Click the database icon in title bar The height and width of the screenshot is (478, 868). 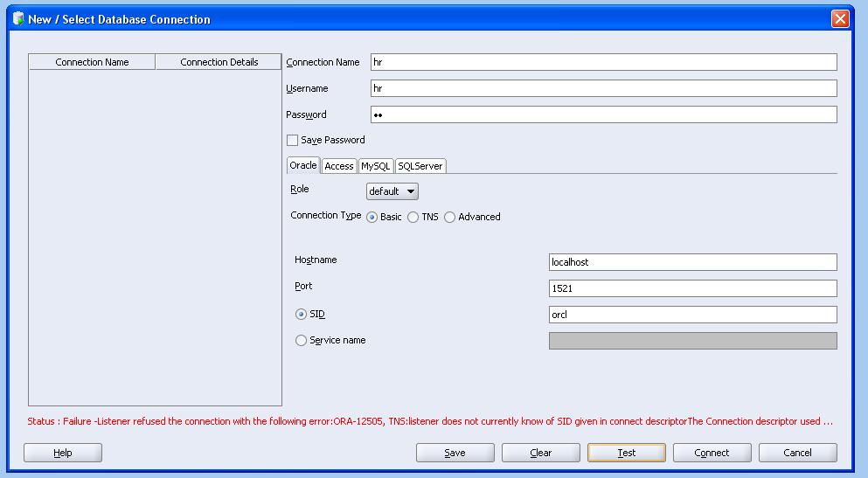(18, 18)
